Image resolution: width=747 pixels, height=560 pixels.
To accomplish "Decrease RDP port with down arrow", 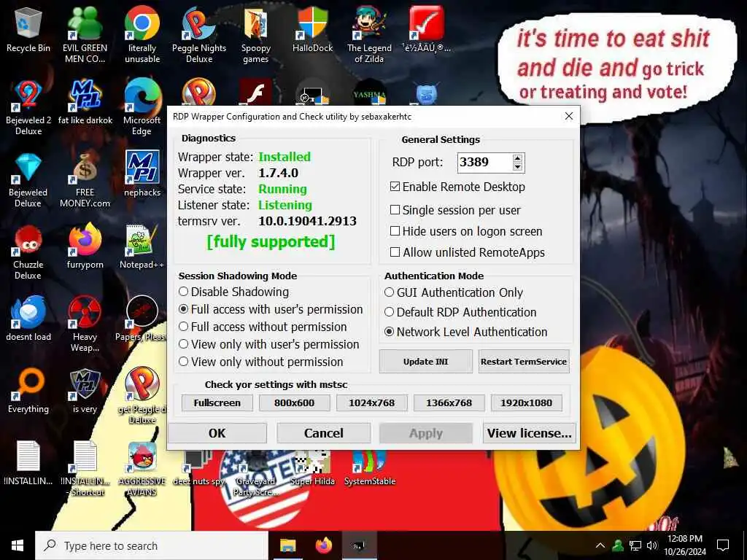I will pyautogui.click(x=518, y=167).
